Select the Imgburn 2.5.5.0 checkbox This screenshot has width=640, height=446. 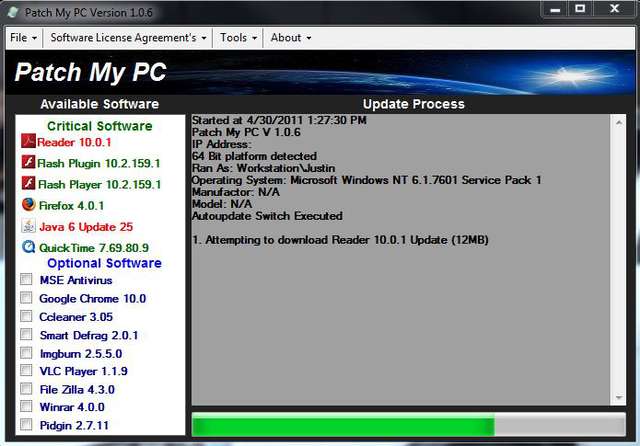(x=26, y=353)
